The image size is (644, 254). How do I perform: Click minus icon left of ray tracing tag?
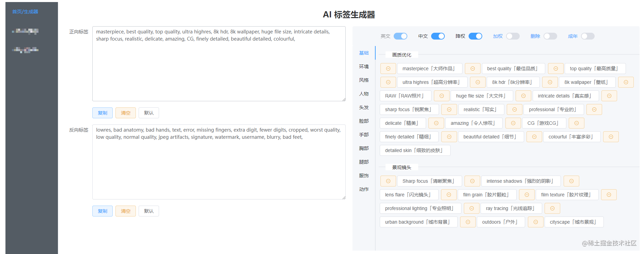pos(472,208)
